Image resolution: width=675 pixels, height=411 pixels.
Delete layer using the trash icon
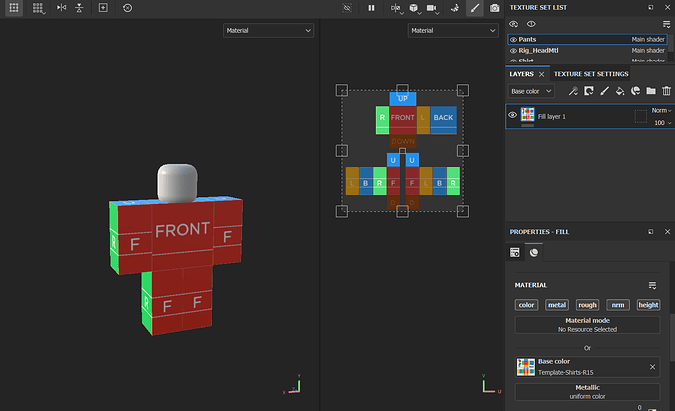[x=666, y=91]
